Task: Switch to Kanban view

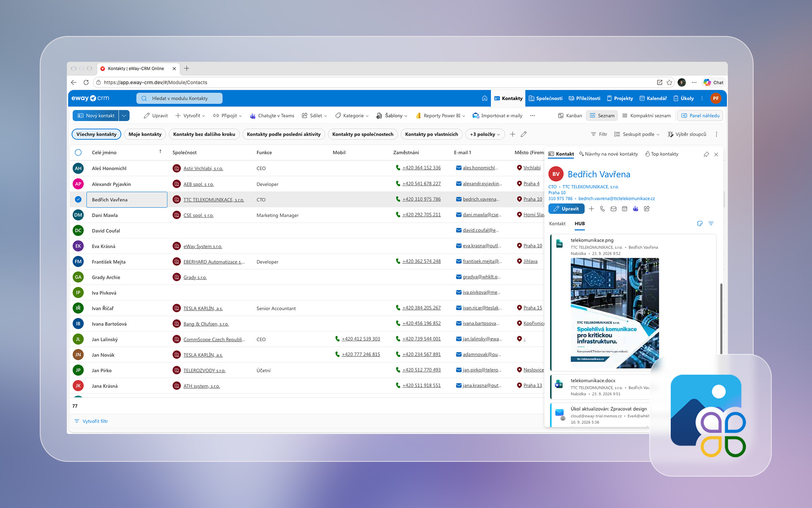Action: click(x=570, y=116)
